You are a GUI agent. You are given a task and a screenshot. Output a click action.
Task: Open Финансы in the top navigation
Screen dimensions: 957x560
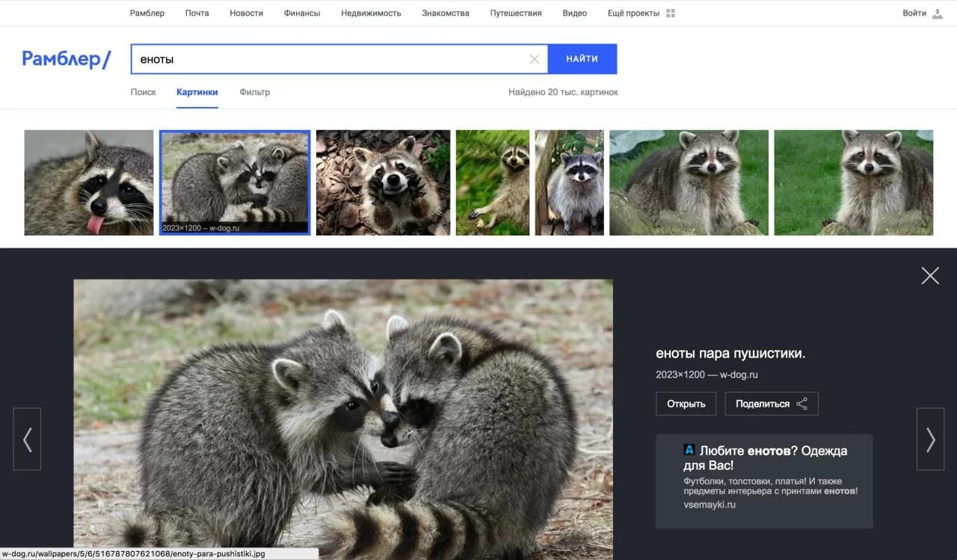point(302,13)
